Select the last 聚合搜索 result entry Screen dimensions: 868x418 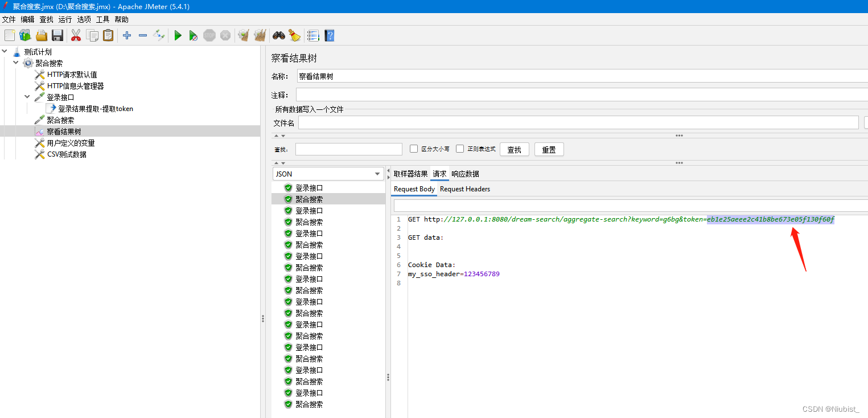[309, 404]
